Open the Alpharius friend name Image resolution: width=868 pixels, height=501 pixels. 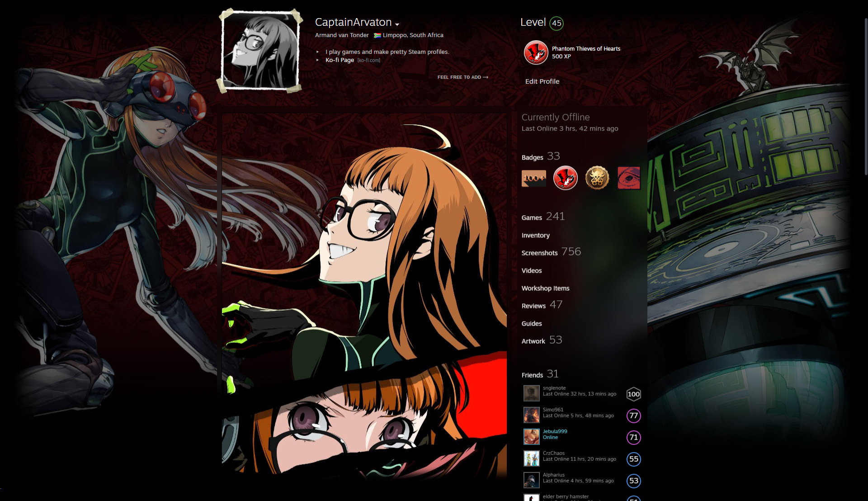[x=554, y=475]
